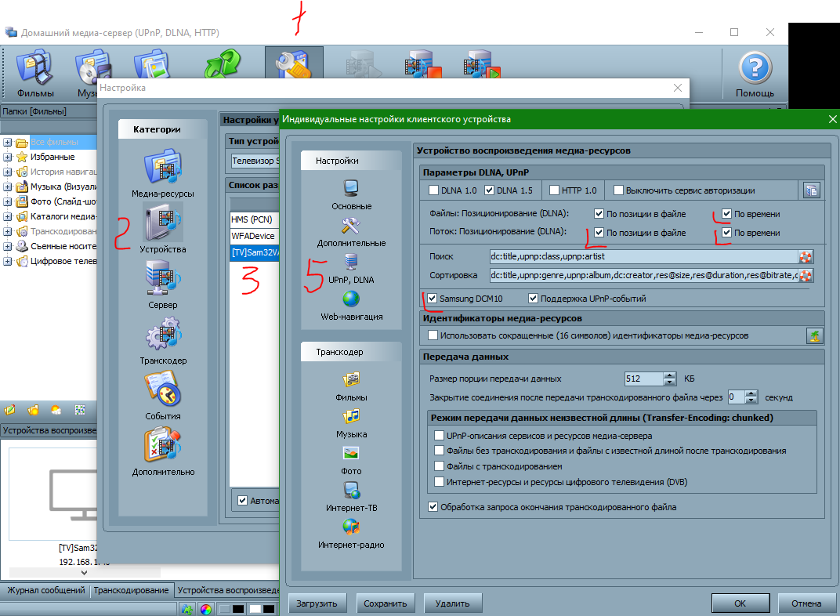
Task: Expand the Избранные tree node
Action: tap(8, 157)
